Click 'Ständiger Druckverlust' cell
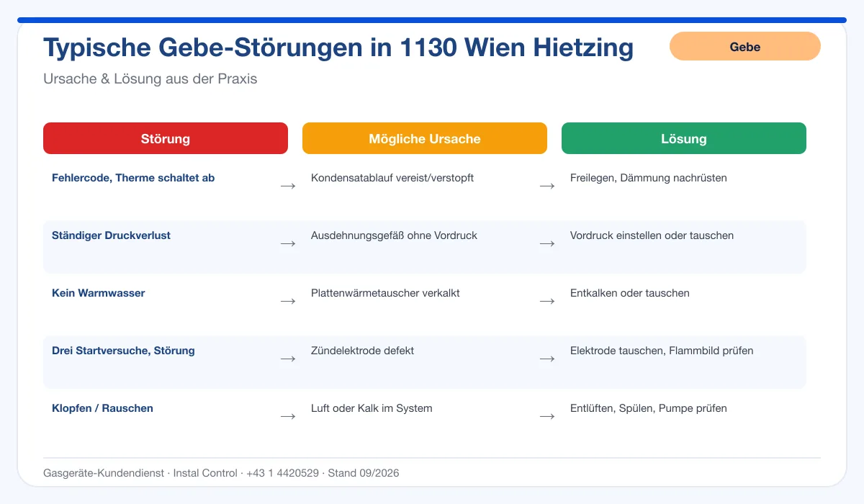Image resolution: width=864 pixels, height=504 pixels. (111, 235)
